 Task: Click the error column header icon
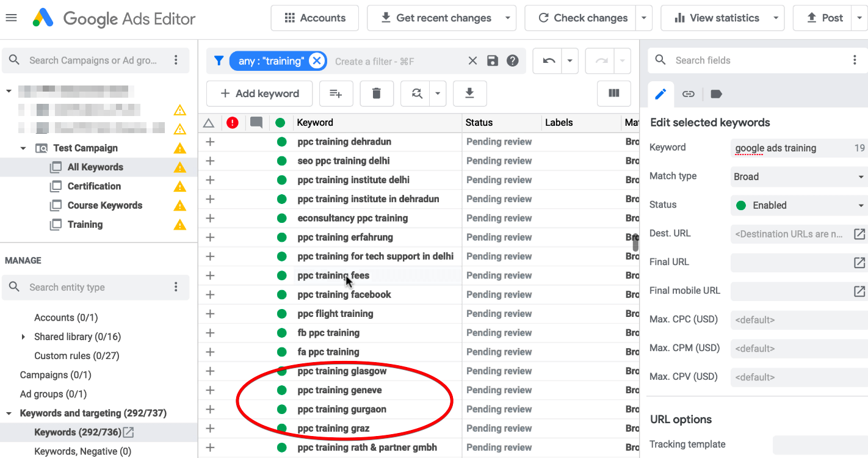[232, 123]
